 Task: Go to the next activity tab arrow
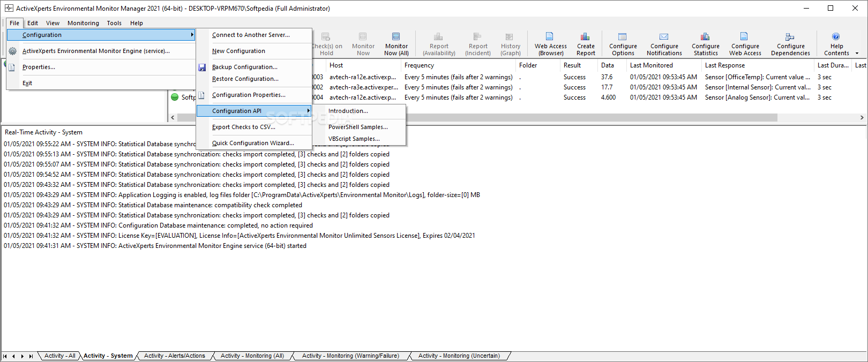tap(23, 356)
